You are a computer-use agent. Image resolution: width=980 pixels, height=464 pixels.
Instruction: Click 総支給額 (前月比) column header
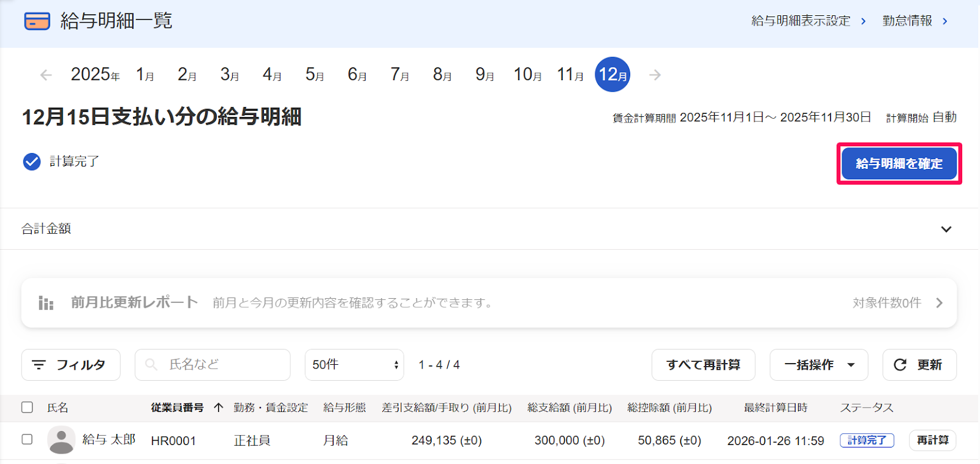[570, 408]
